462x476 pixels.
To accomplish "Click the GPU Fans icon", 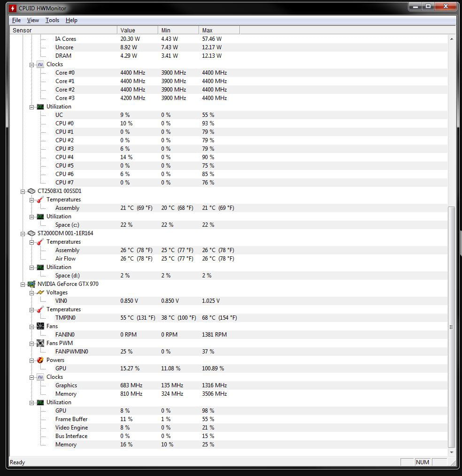I will (x=40, y=326).
